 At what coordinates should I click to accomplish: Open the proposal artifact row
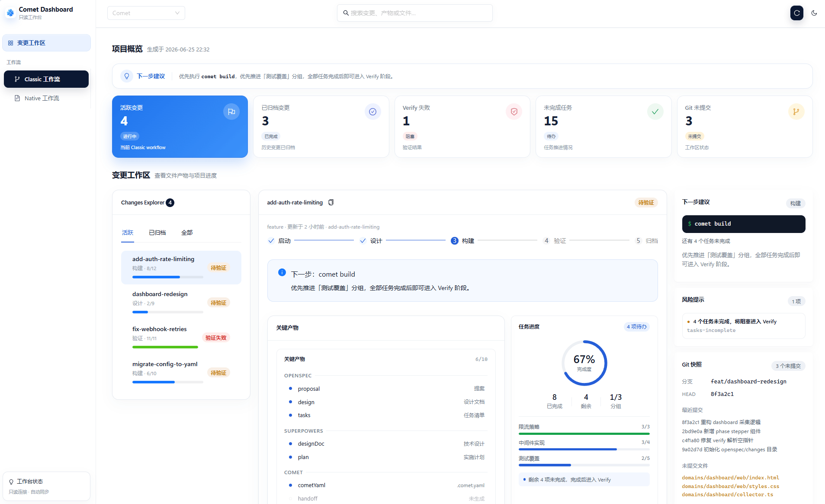(x=386, y=389)
